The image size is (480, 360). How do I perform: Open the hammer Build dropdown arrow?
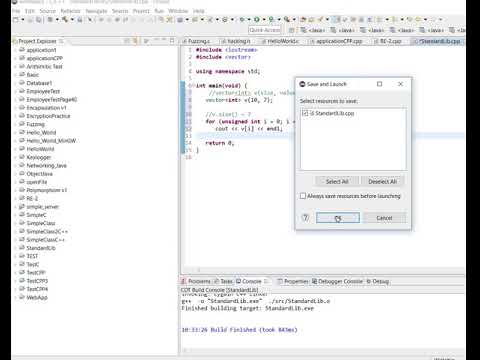pos(72,20)
